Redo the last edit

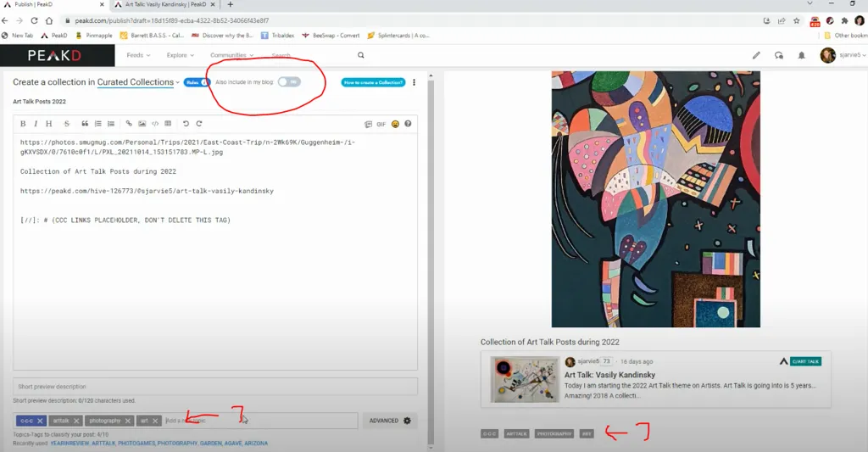199,124
